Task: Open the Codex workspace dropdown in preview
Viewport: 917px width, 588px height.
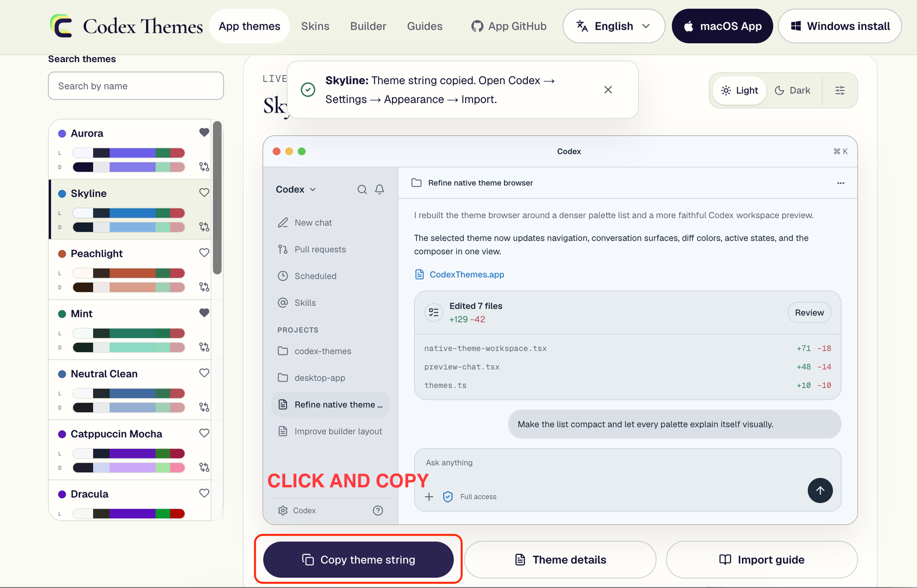Action: tap(295, 189)
